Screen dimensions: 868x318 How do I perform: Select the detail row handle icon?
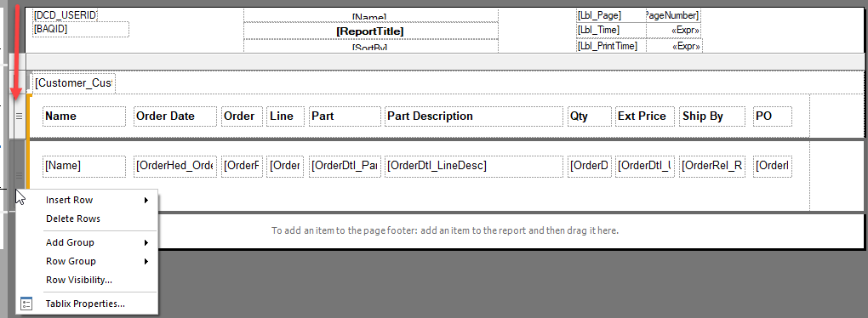tap(19, 176)
